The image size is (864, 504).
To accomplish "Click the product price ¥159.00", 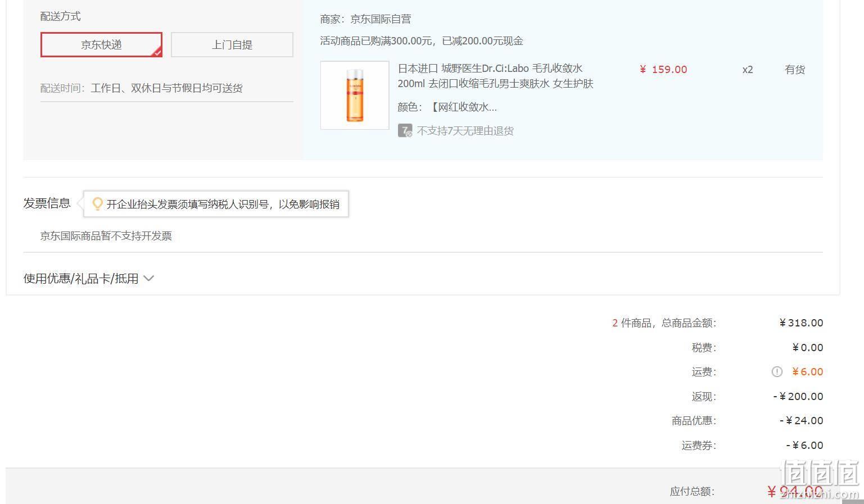I will coord(663,70).
